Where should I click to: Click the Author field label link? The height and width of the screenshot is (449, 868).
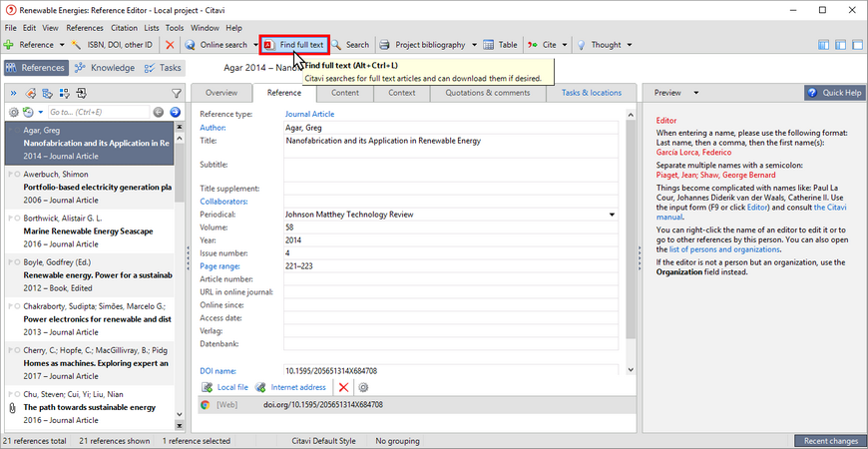point(214,128)
